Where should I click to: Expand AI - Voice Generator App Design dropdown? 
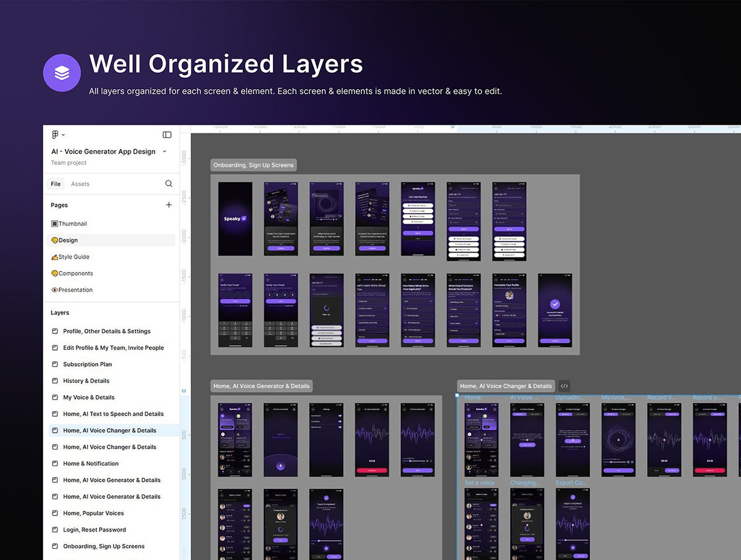point(164,151)
